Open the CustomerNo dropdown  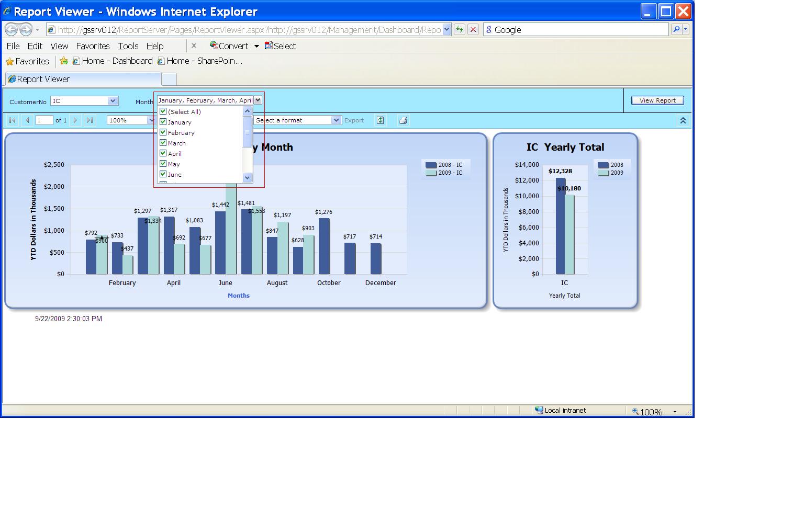click(113, 101)
